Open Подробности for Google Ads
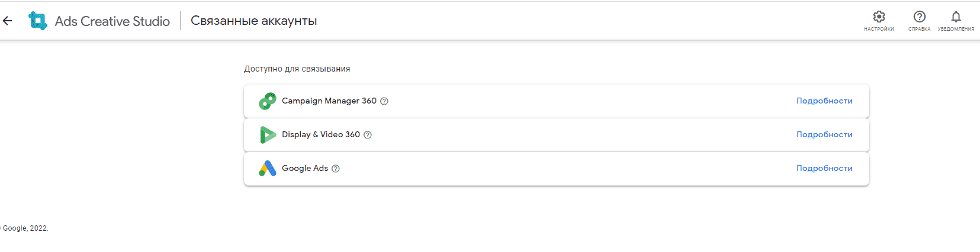This screenshot has height=252, width=980. (824, 169)
